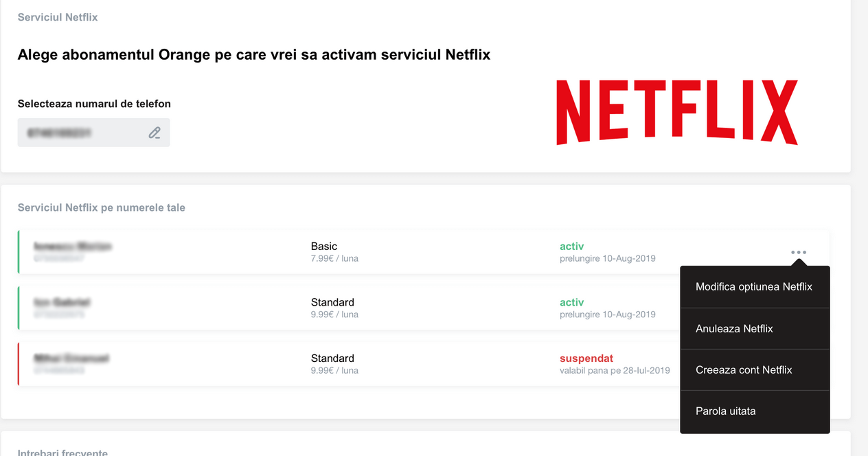Viewport: 868px width, 456px height.
Task: Click the 'Serviciul Netflix' header label
Action: coord(58,17)
